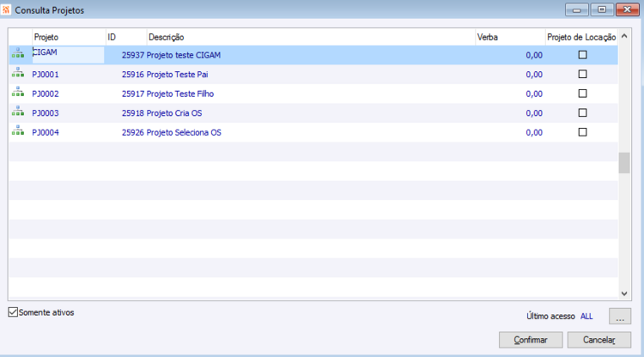Click the app icon in the Consulta Projetos title bar
The width and height of the screenshot is (644, 357).
pyautogui.click(x=6, y=9)
